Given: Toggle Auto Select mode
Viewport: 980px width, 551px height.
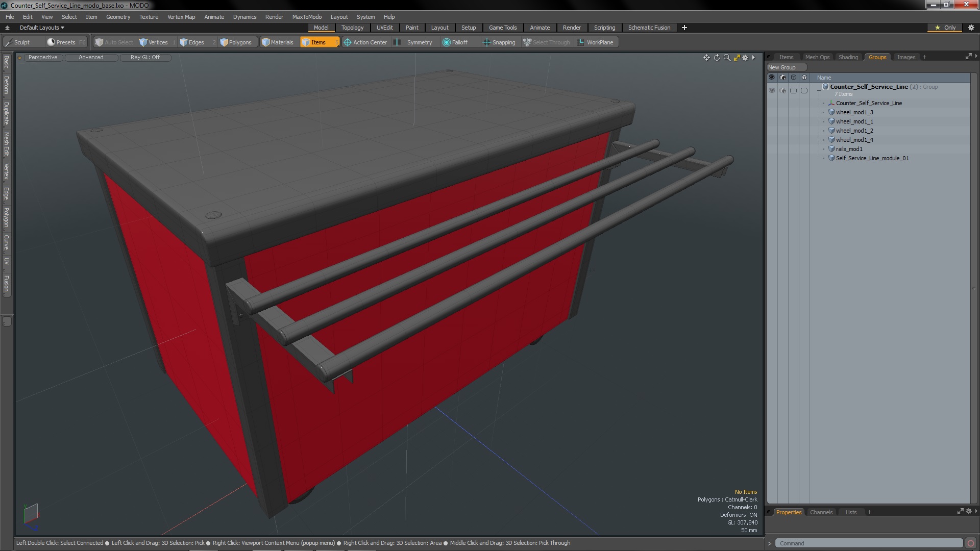Looking at the screenshot, I should (114, 42).
